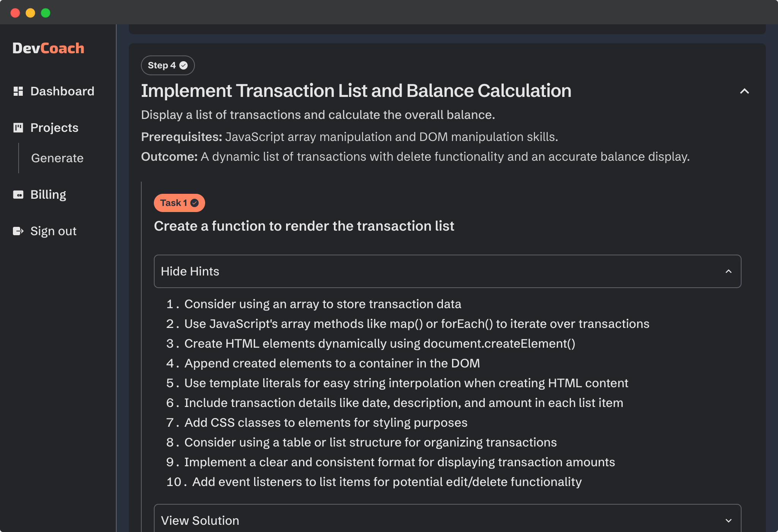Collapse the Step 4 section chevron
778x532 pixels.
point(744,91)
